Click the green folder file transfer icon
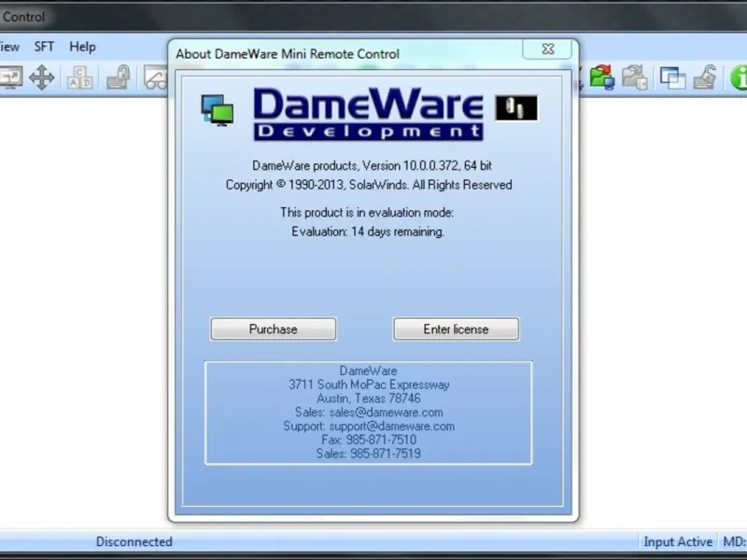Image resolution: width=747 pixels, height=560 pixels. [x=601, y=77]
